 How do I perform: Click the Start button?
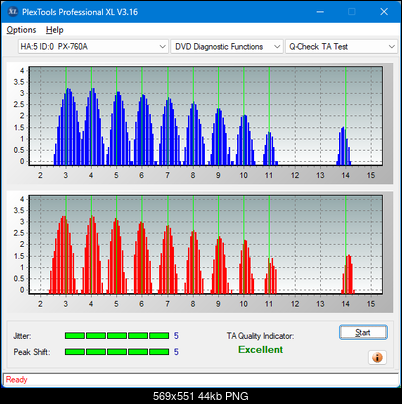363,332
